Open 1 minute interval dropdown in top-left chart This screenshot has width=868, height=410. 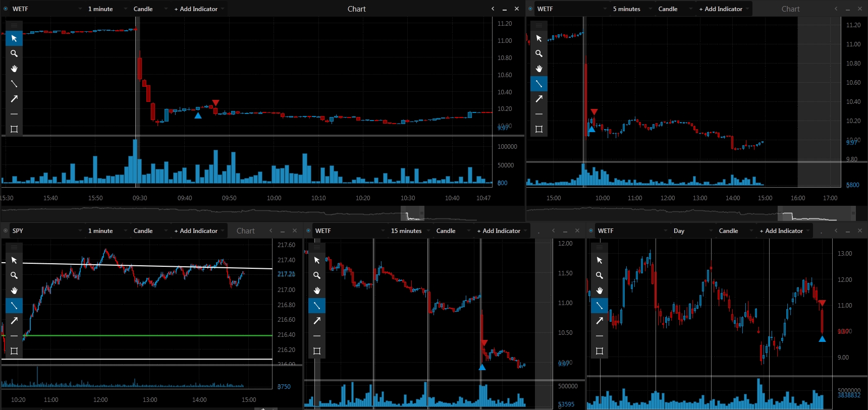pos(107,9)
